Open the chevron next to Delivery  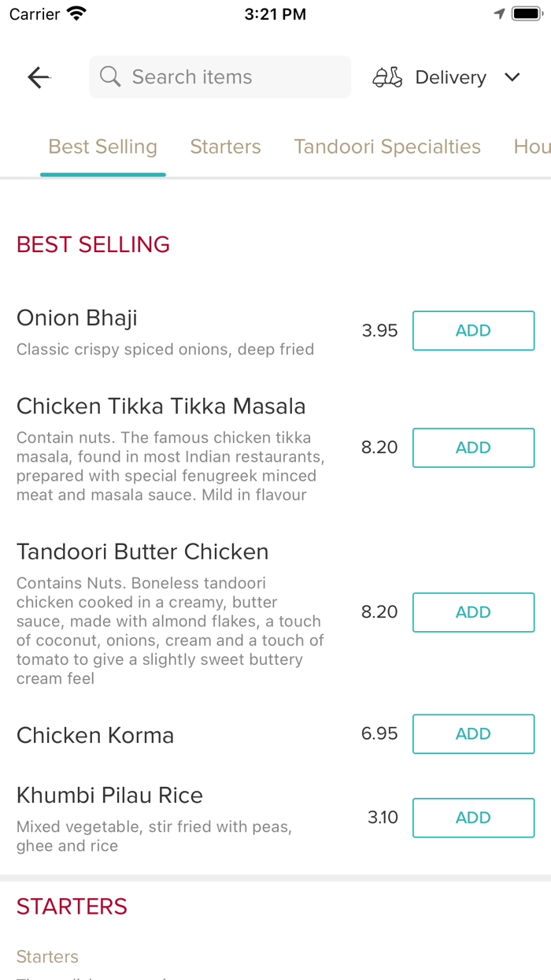512,76
